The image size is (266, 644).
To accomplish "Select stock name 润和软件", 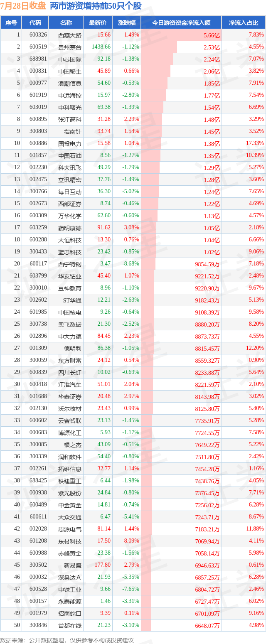I will 70,457.
